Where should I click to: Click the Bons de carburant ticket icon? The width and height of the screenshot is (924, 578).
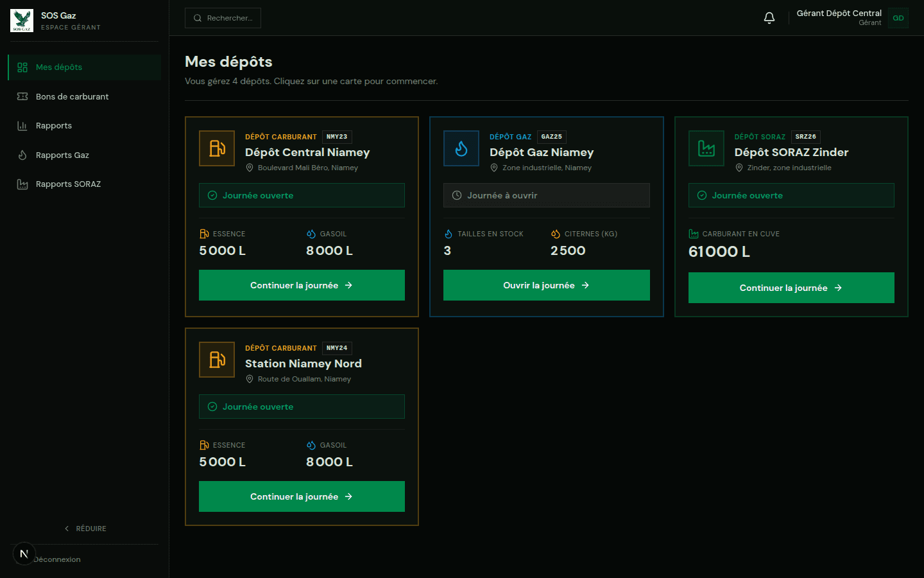[x=22, y=96]
